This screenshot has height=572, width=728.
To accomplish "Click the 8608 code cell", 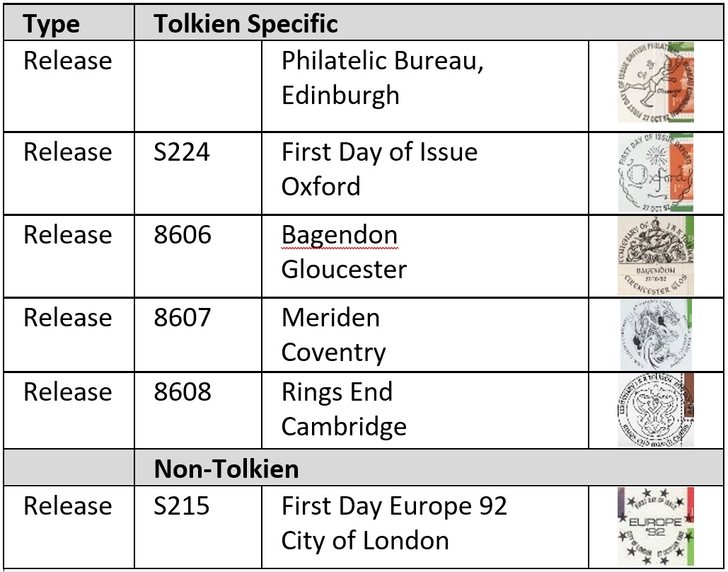I will click(198, 411).
